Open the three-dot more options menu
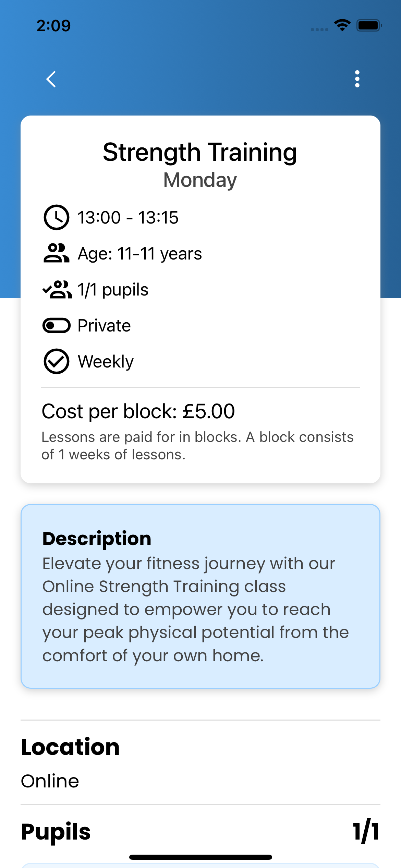The image size is (401, 868). point(357,79)
